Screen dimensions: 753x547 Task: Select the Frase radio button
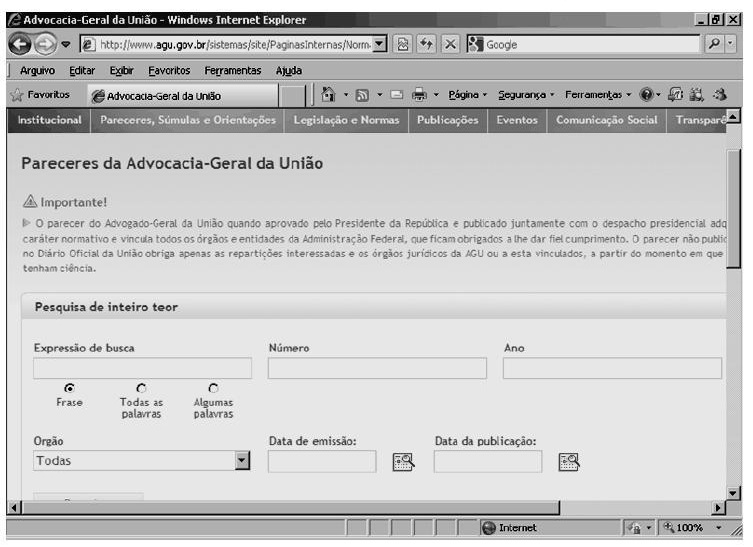[x=70, y=388]
